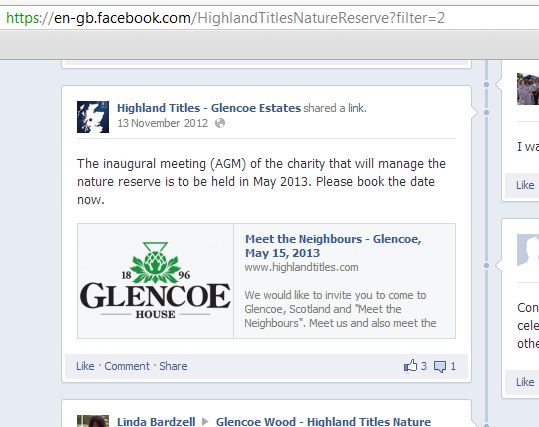Like the Highland Titles shared link post

(x=85, y=366)
